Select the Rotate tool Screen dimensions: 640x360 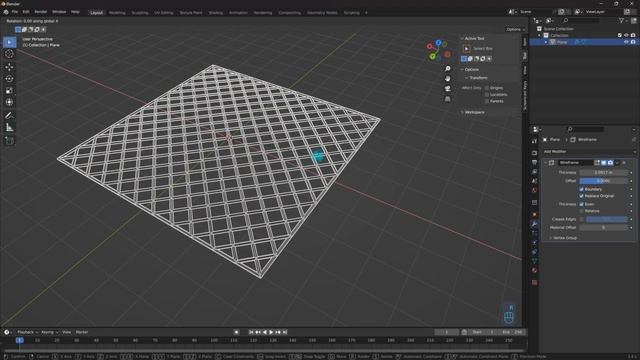(9, 79)
